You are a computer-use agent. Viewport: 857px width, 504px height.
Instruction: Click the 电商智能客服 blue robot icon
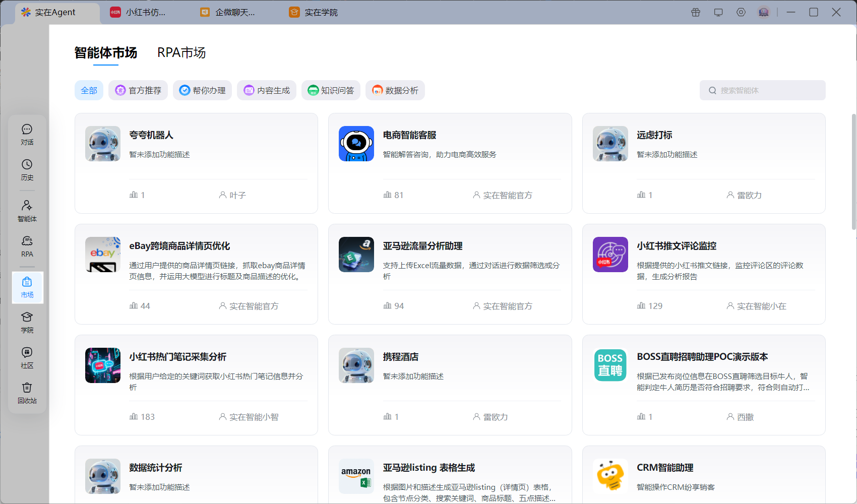coord(356,144)
